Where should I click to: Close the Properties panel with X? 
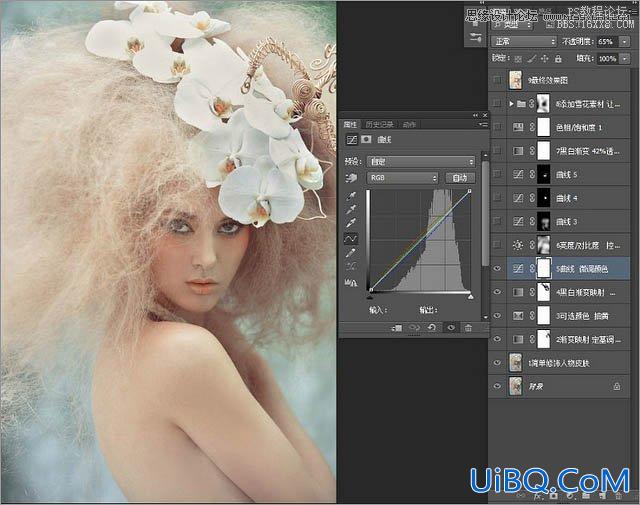(485, 116)
